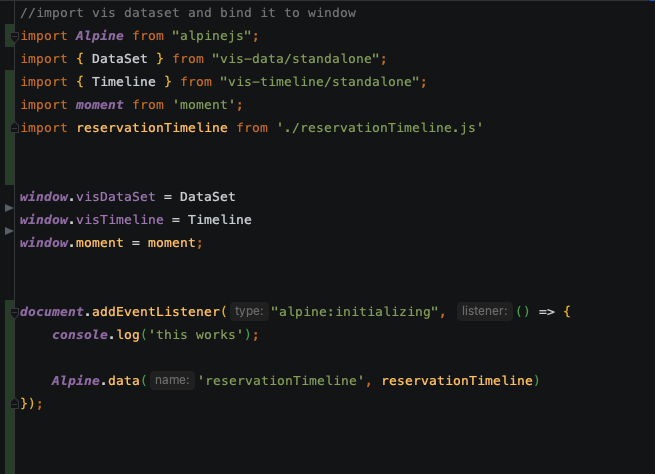Click unquoted reservationTimeline argument in Alpine.data
Screen dimensions: 655x474
point(457,380)
